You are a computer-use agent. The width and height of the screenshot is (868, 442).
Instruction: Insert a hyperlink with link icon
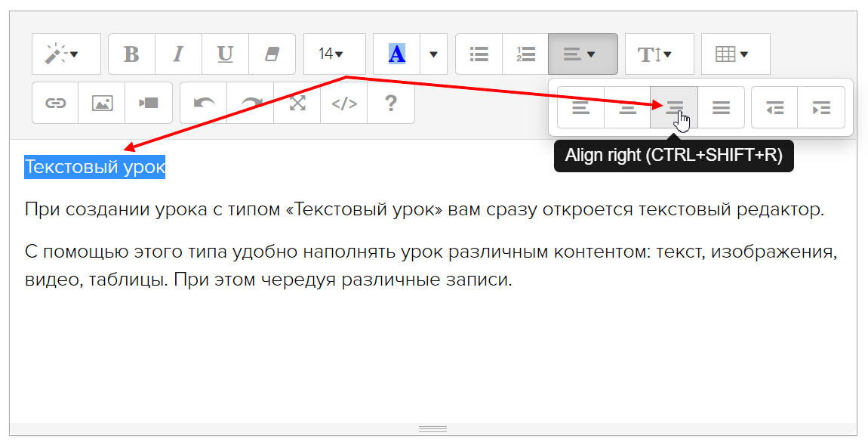tap(55, 104)
